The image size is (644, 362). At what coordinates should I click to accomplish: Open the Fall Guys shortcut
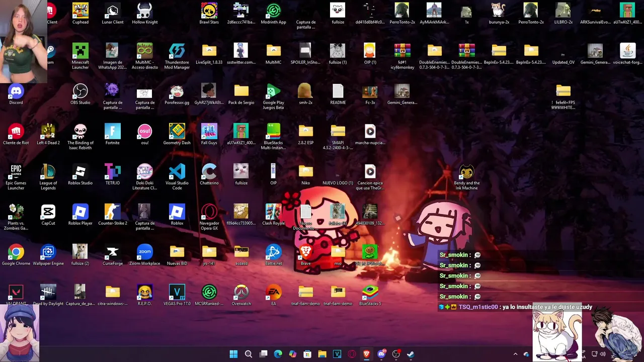tap(209, 134)
